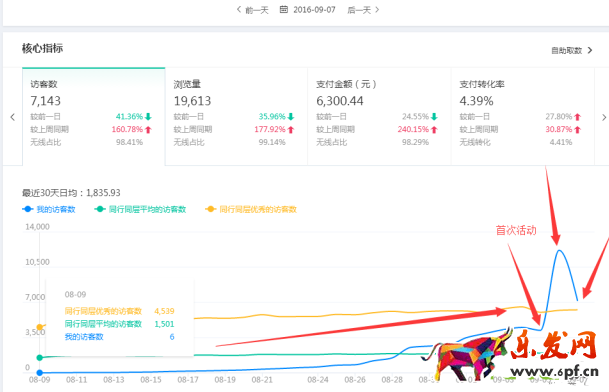The height and width of the screenshot is (392, 609).
Task: Click visitor count value 7,143
Action: 45,101
